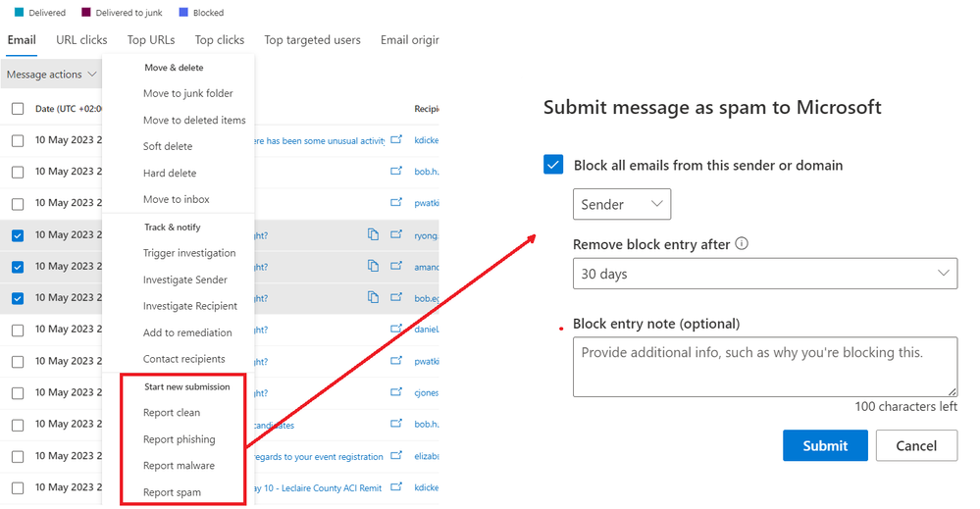Open the unusual activity message in new window

point(396,139)
